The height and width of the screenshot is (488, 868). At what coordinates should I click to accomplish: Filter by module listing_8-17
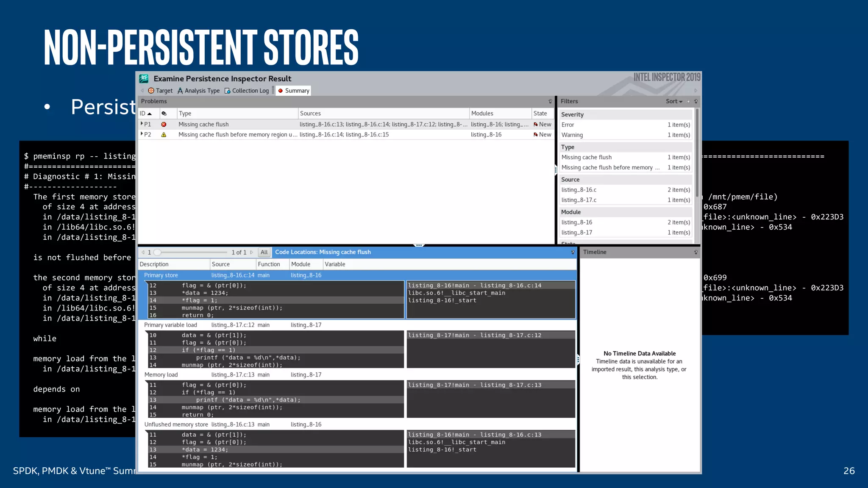point(626,233)
